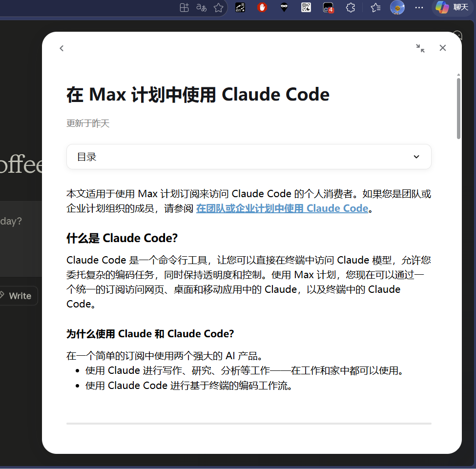Add page to favorites with star icon
This screenshot has height=469, width=476.
tap(218, 8)
